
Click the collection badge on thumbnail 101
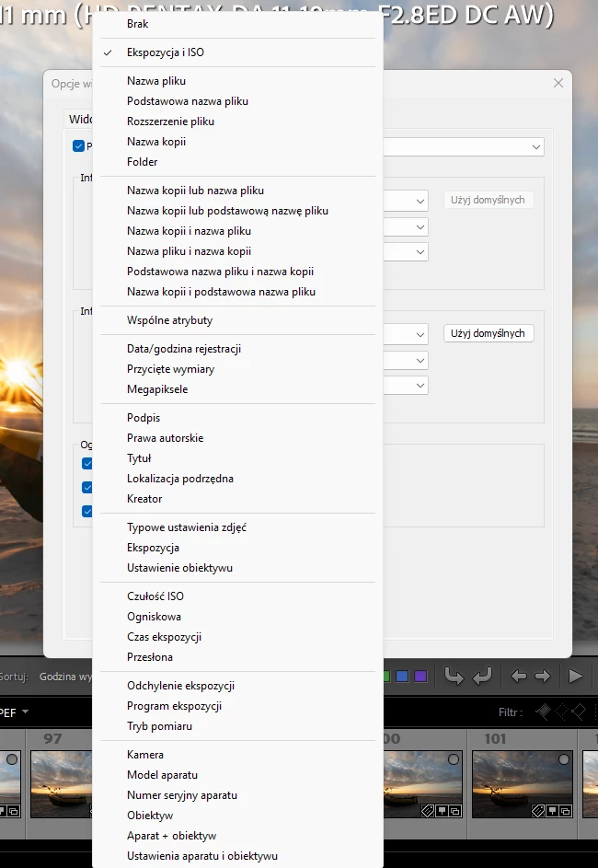pyautogui.click(x=566, y=811)
